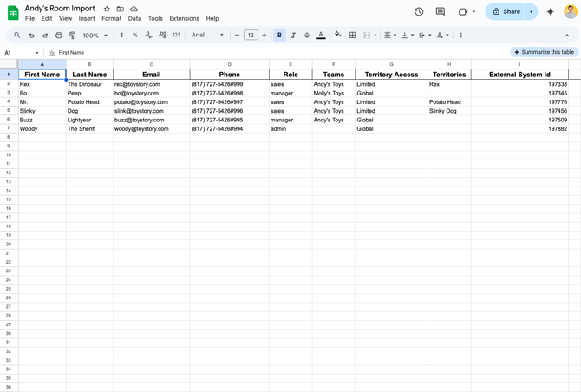Image resolution: width=581 pixels, height=392 pixels.
Task: Open the Arial font dropdown
Action: pyautogui.click(x=207, y=36)
